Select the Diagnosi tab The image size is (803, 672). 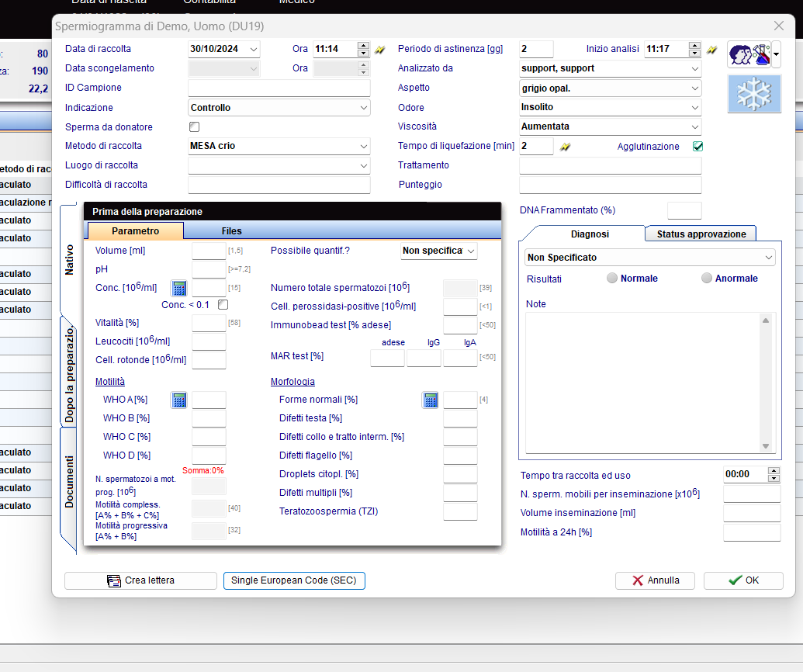click(590, 234)
